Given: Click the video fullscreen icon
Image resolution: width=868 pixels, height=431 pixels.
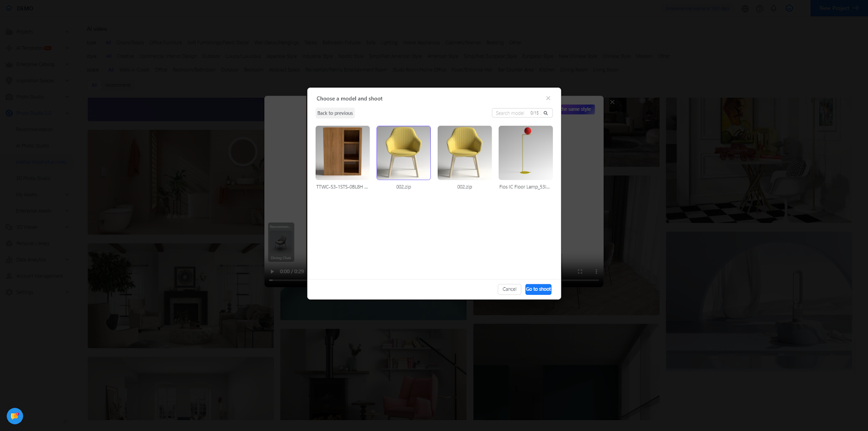Looking at the screenshot, I should (x=580, y=271).
